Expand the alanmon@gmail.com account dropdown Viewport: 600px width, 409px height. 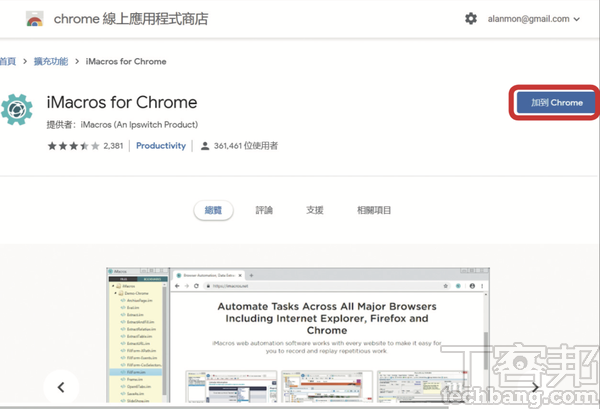point(534,19)
